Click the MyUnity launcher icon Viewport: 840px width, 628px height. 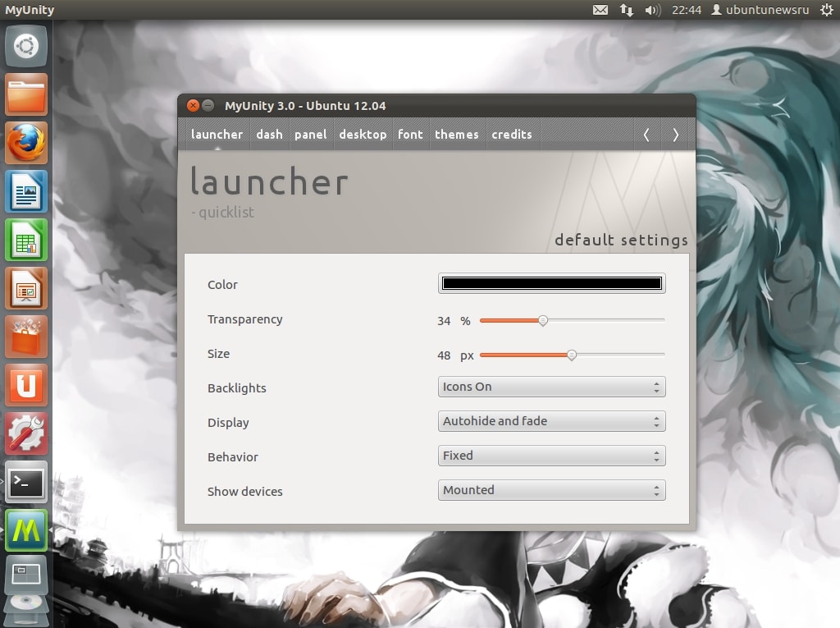point(26,529)
